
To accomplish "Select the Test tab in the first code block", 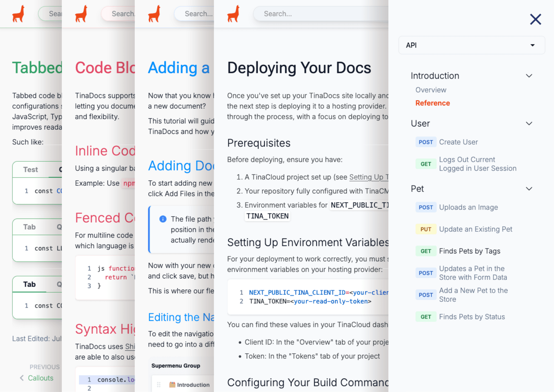I will pyautogui.click(x=30, y=170).
